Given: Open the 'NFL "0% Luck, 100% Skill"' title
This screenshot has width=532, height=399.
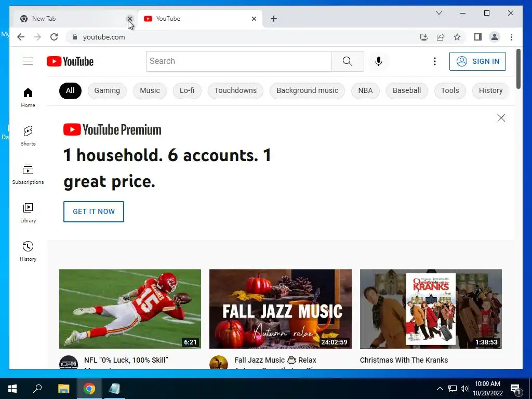Looking at the screenshot, I should pyautogui.click(x=126, y=360).
